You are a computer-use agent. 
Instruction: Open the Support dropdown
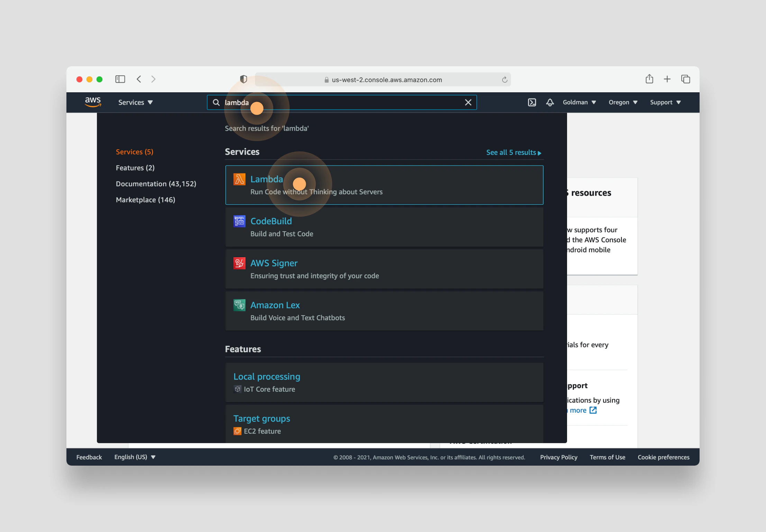coord(665,102)
